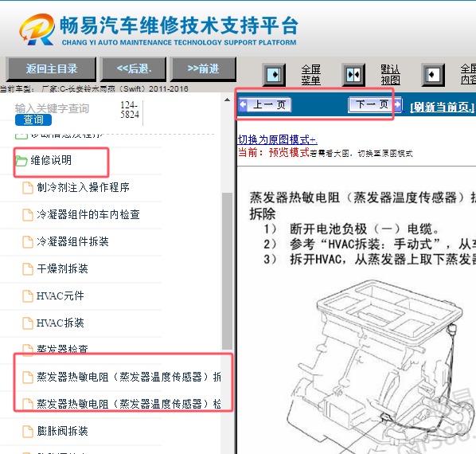Click page icon next to 制冷剂注入操作程序
Viewport: 476px width, 454px height.
click(x=28, y=188)
